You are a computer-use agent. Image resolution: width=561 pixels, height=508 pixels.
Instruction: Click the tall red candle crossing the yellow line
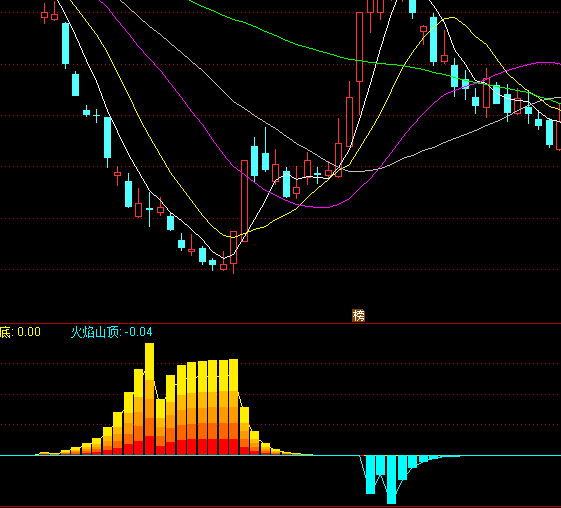point(244,201)
